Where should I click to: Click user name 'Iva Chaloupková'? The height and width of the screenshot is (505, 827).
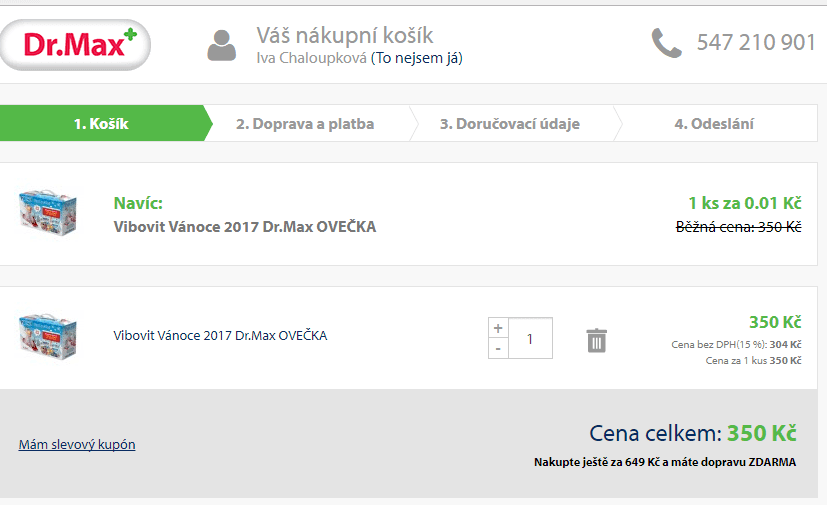[x=312, y=58]
